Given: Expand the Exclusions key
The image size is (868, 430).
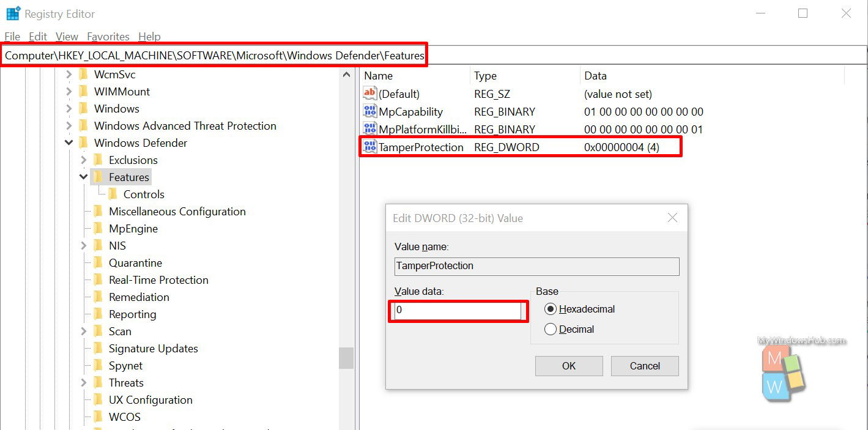Looking at the screenshot, I should pos(84,160).
